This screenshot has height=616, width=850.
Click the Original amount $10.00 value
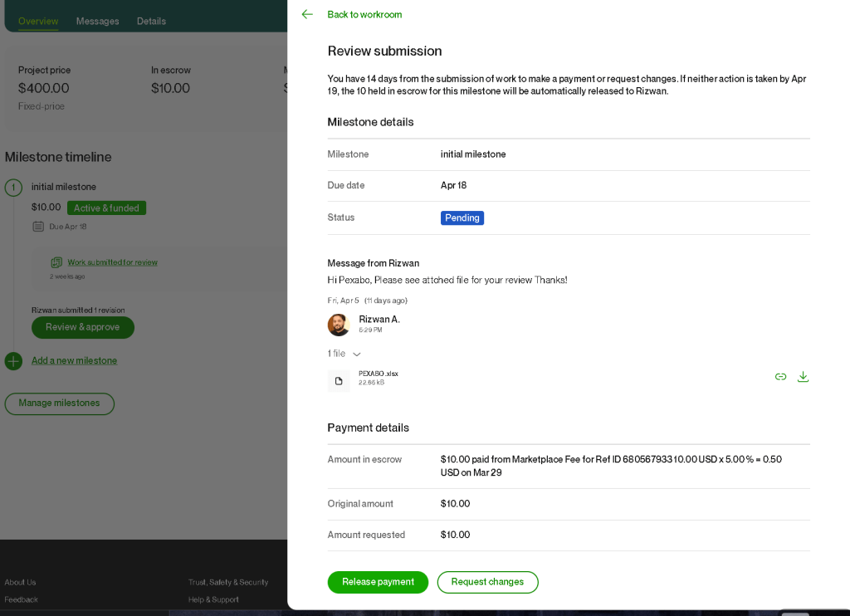(456, 504)
